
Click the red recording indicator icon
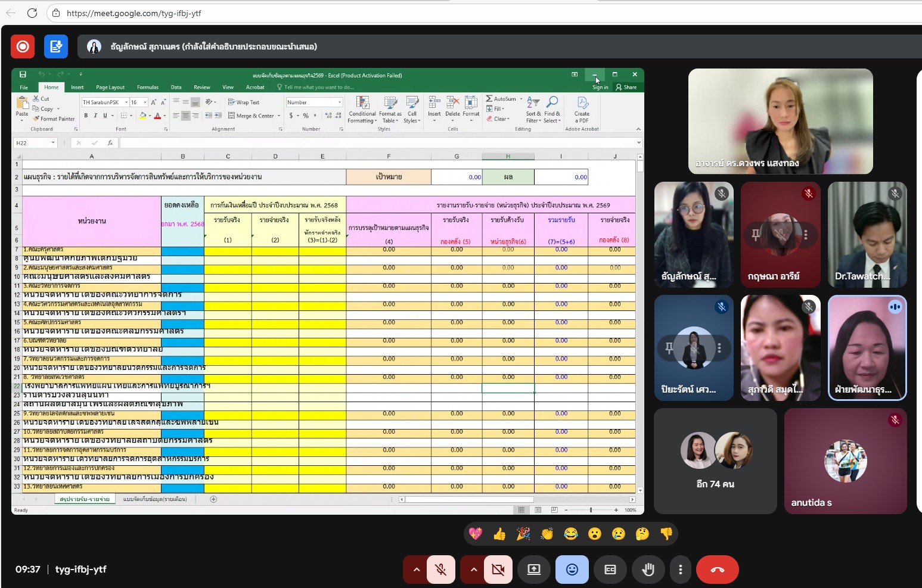point(23,46)
